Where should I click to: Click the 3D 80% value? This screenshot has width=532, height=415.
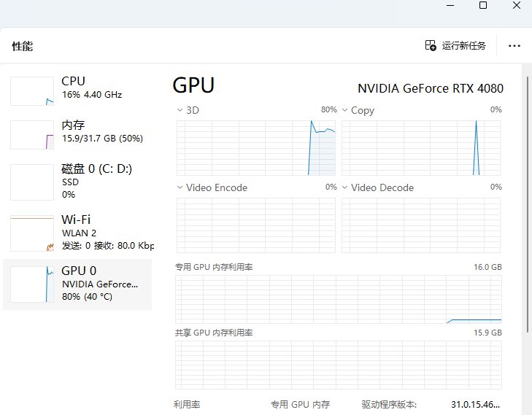[329, 109]
